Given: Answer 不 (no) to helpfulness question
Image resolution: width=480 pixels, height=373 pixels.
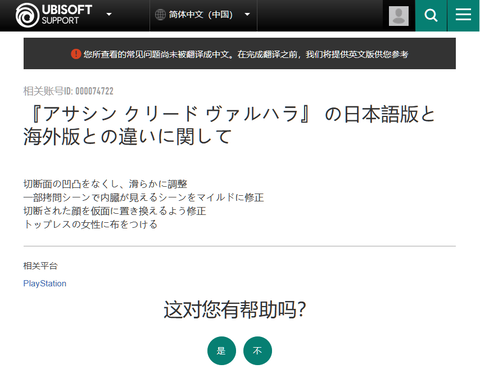Looking at the screenshot, I should pos(257,351).
